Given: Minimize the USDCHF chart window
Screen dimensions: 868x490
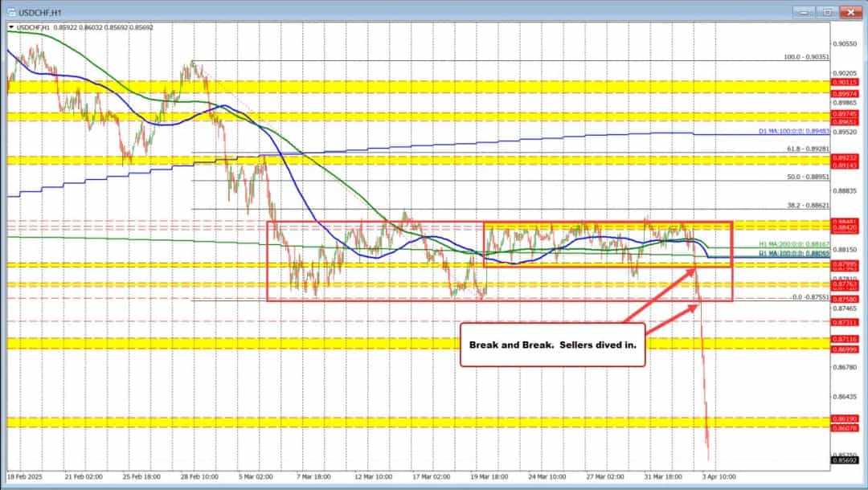Looking at the screenshot, I should [x=804, y=12].
